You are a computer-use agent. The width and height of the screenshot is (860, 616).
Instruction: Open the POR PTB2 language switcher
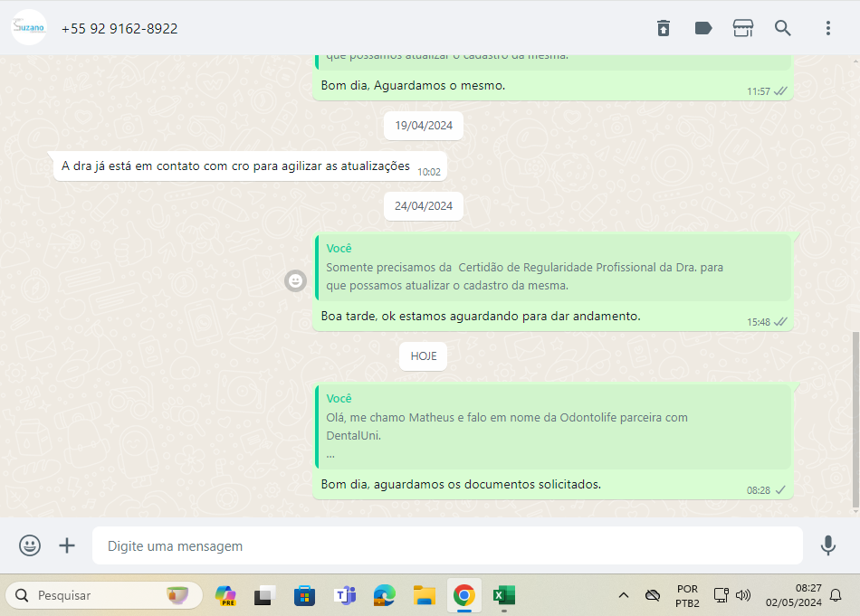pyautogui.click(x=687, y=595)
